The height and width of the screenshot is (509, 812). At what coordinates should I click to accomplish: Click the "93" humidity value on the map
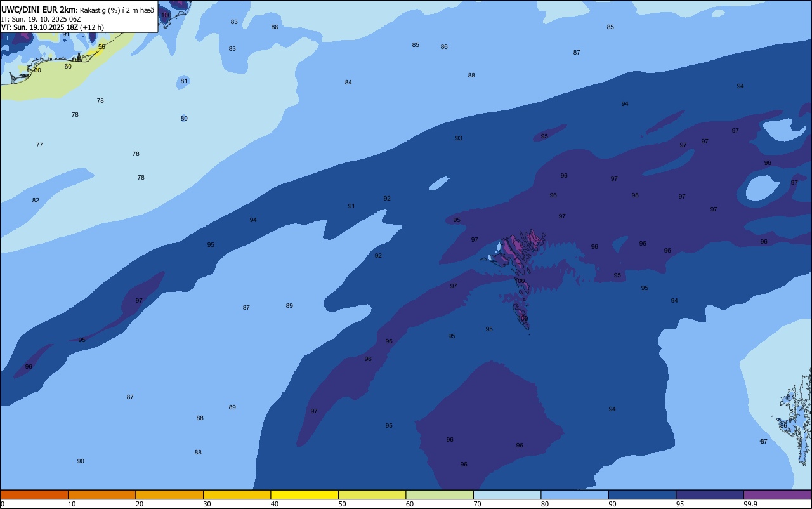coord(459,138)
